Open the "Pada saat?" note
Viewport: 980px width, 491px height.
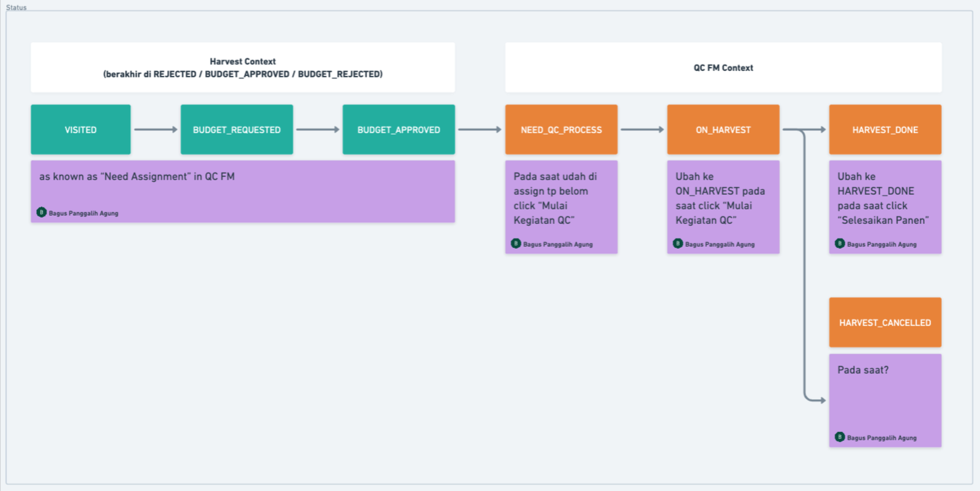pyautogui.click(x=885, y=400)
